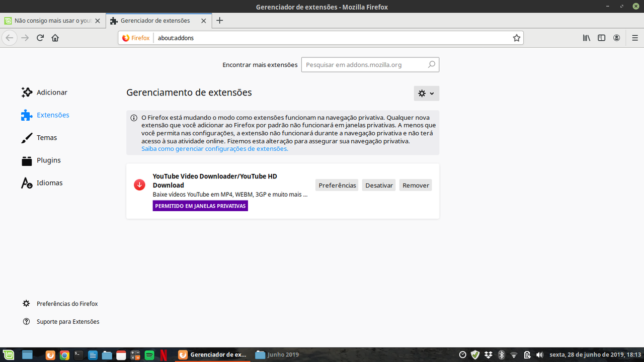Click the date and time 'sexta, 28 de junho de 2019'

(x=595, y=355)
